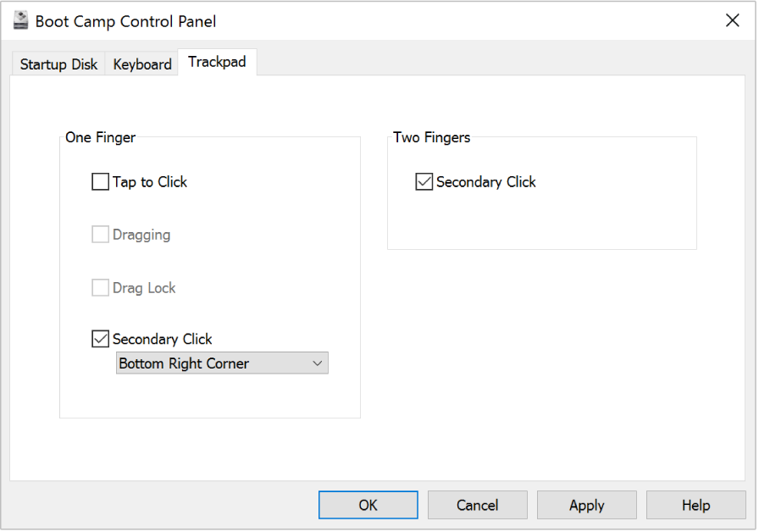Open the Bottom Right Corner dropdown
The image size is (759, 532).
221,363
